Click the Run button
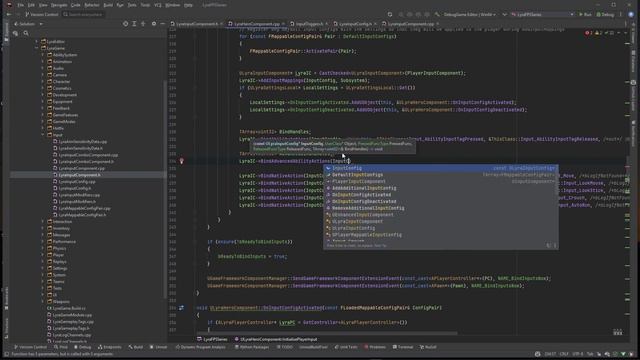 (585, 14)
